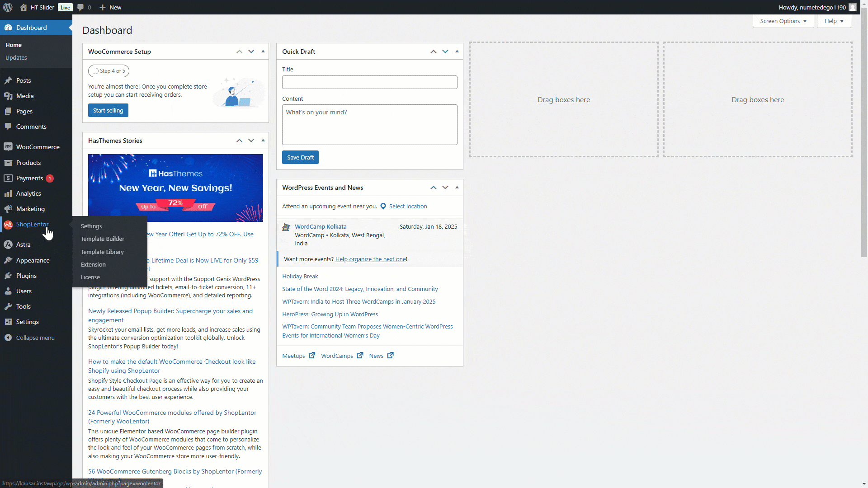868x488 pixels.
Task: Choose Template Library from ShopLentor submenu
Action: (102, 252)
